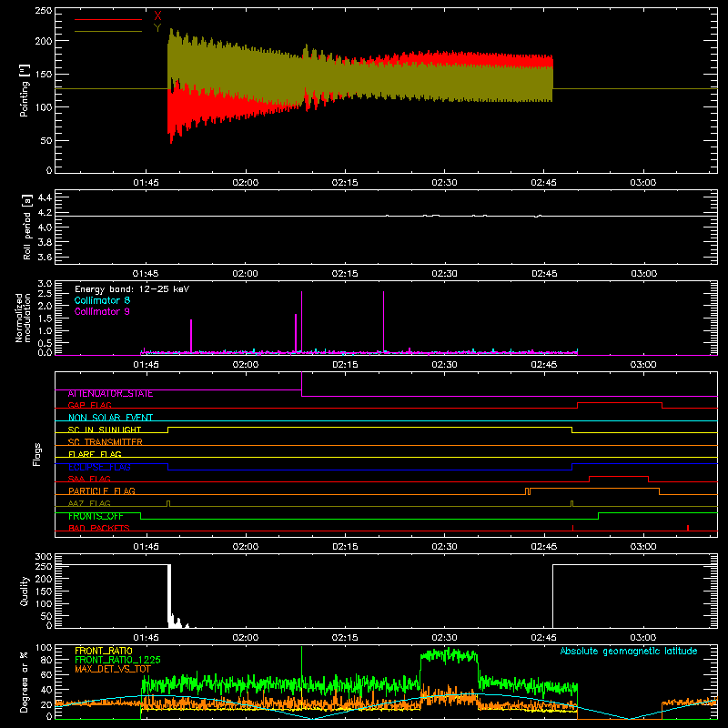This screenshot has height=728, width=728.
Task: Click the BAD_PACKETS label
Action: click(99, 528)
